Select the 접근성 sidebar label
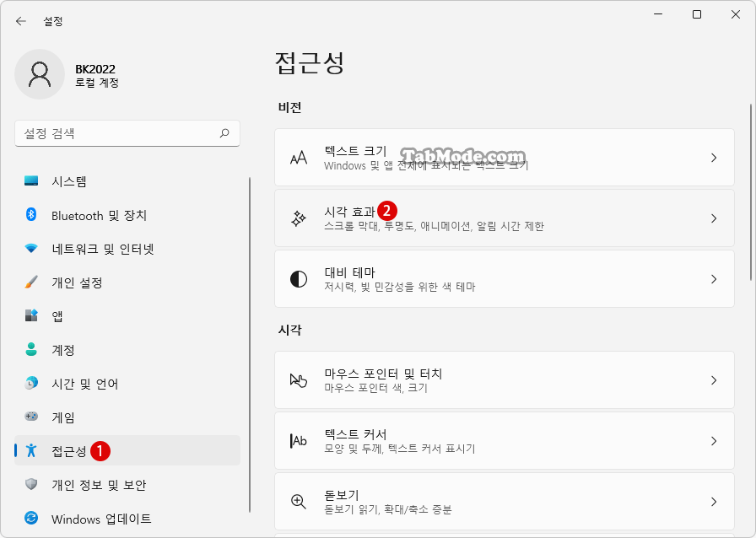The image size is (756, 538). click(x=69, y=451)
